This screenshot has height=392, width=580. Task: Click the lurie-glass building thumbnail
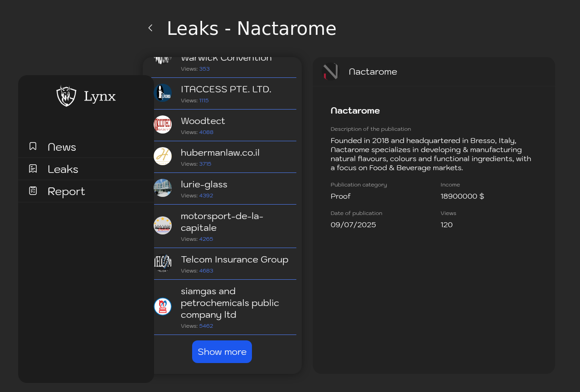click(163, 188)
